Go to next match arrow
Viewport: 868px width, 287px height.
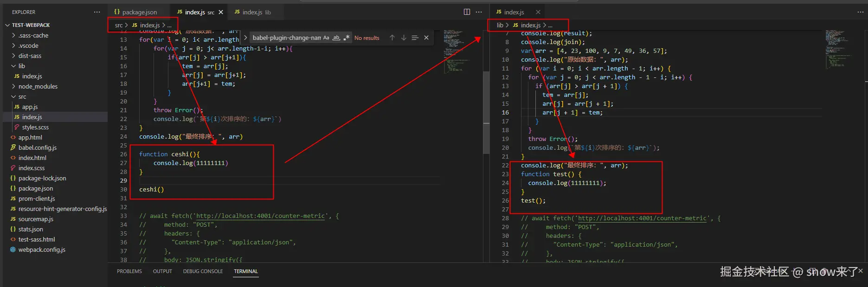[x=404, y=38]
